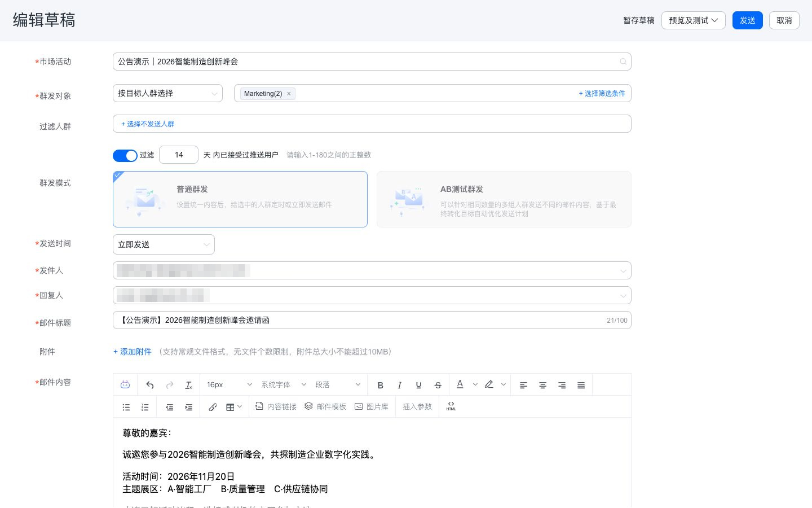Select the 普通群发 mode card

(x=240, y=199)
